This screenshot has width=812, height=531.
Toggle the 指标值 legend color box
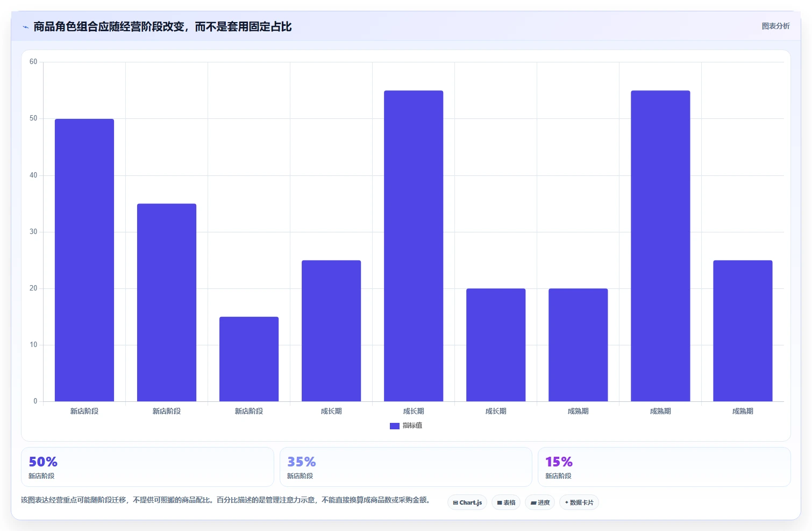395,426
